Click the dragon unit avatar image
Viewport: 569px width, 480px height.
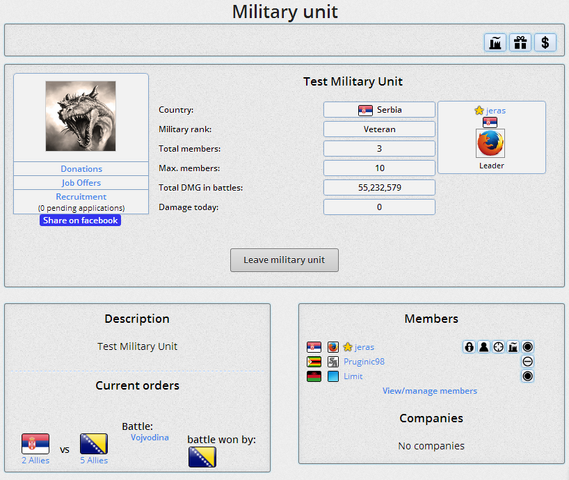(81, 116)
